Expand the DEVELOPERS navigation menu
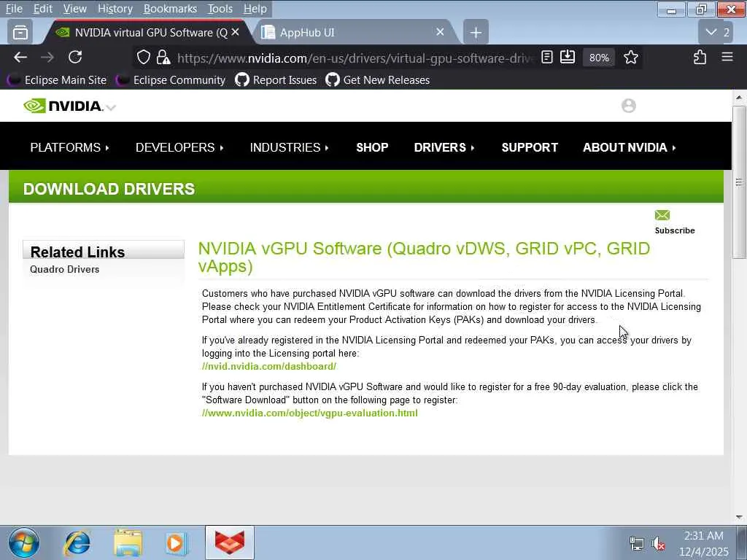Image resolution: width=747 pixels, height=560 pixels. pyautogui.click(x=179, y=147)
